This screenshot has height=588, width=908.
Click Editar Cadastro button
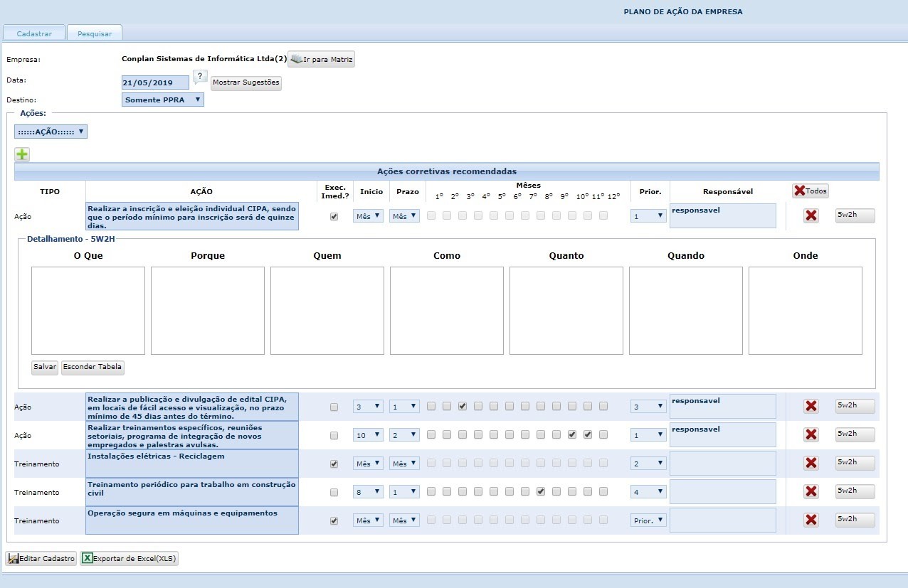(41, 559)
